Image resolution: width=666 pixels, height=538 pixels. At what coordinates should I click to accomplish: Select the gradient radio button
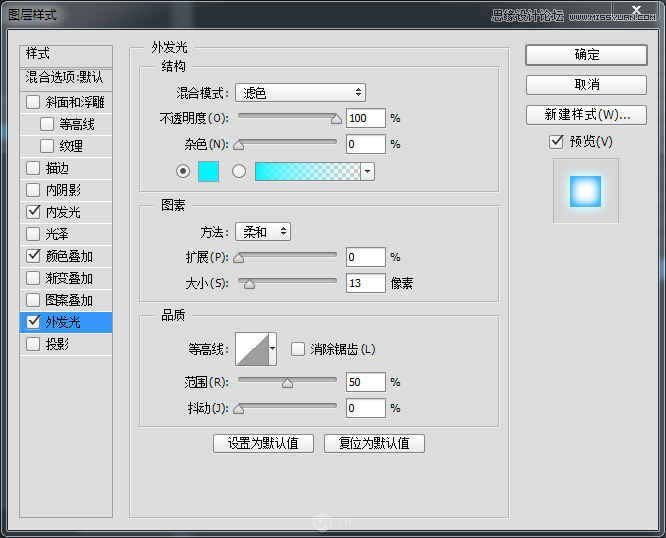click(x=239, y=172)
